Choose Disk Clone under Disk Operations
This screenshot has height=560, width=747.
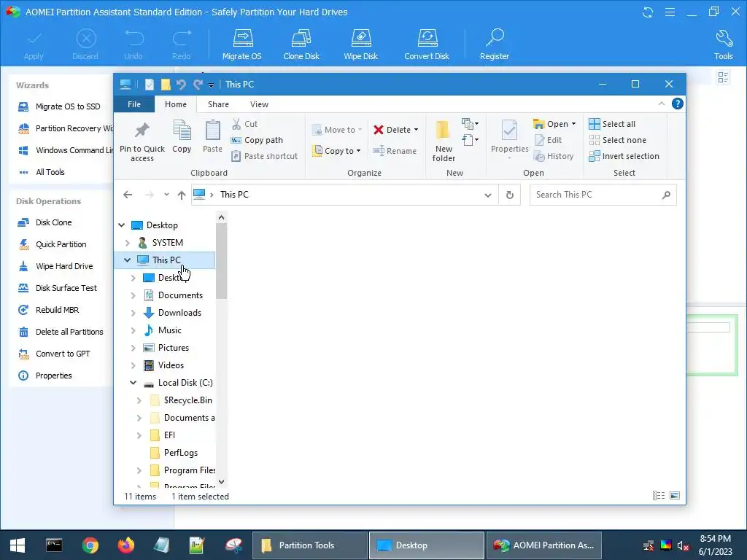coord(44,222)
